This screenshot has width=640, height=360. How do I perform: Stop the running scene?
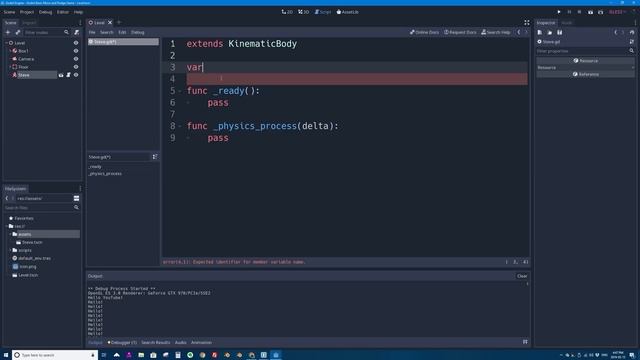tap(580, 12)
